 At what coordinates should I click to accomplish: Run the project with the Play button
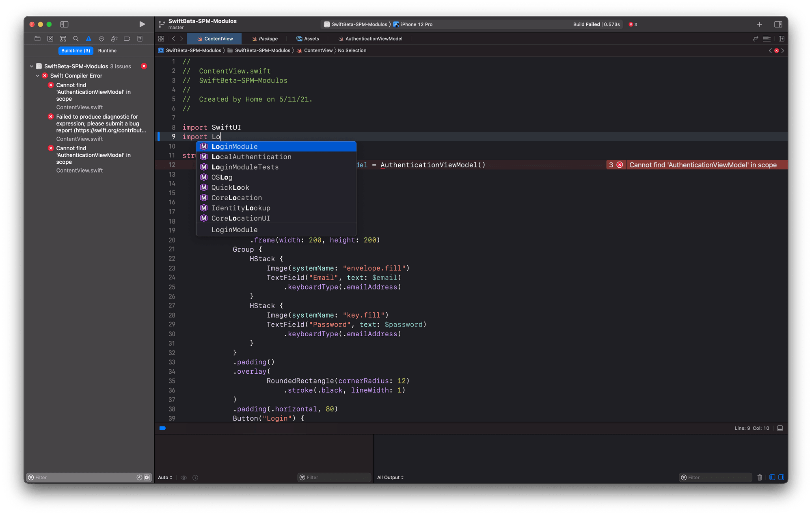click(x=142, y=24)
